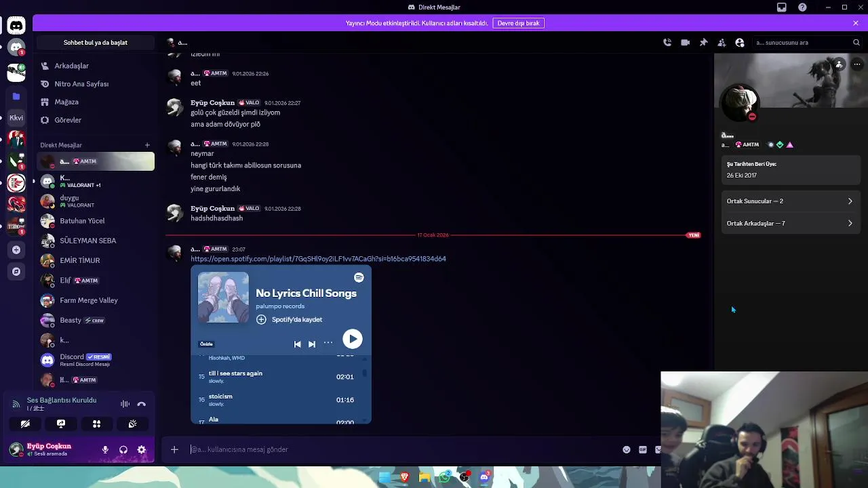Open Görevler tab
868x488 pixels.
(96, 120)
